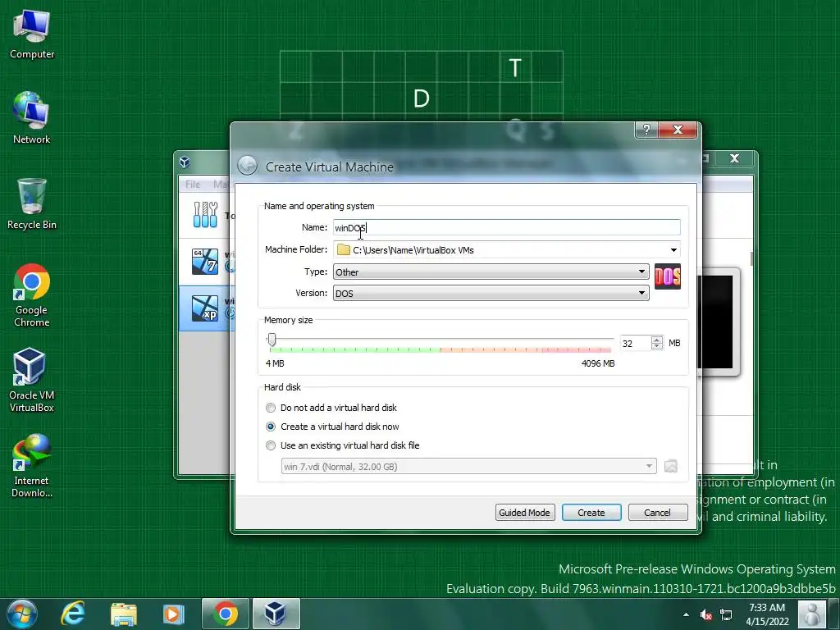
Task: Select the Recycle Bin desktop icon
Action: 32,203
